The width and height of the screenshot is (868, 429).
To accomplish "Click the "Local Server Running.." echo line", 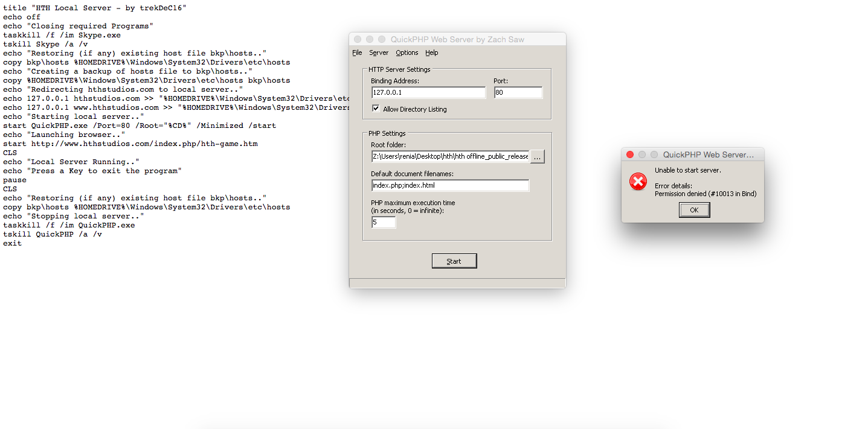I will coord(71,162).
